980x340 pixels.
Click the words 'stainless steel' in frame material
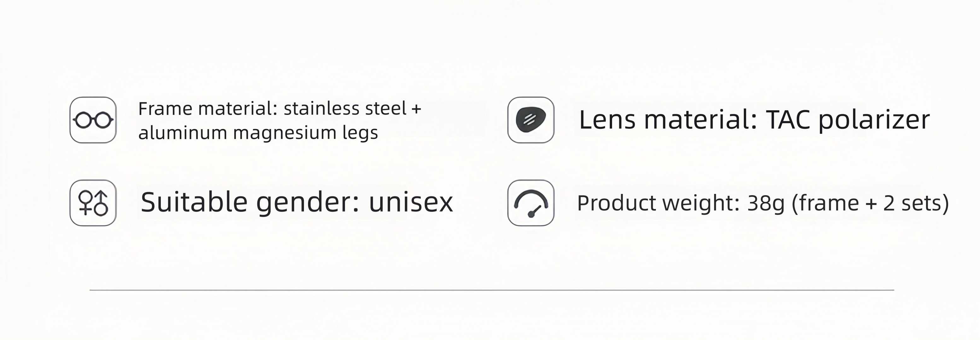[345, 109]
